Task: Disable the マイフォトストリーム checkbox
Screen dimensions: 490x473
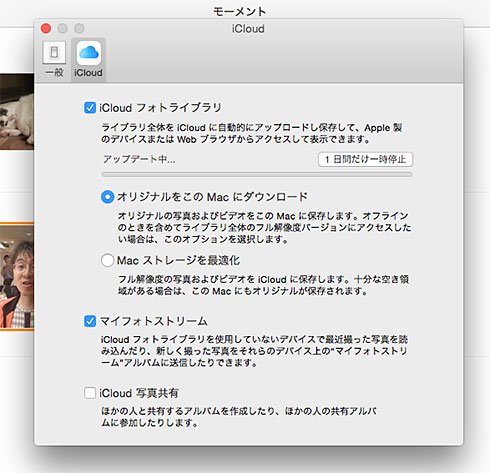Action: pos(90,321)
